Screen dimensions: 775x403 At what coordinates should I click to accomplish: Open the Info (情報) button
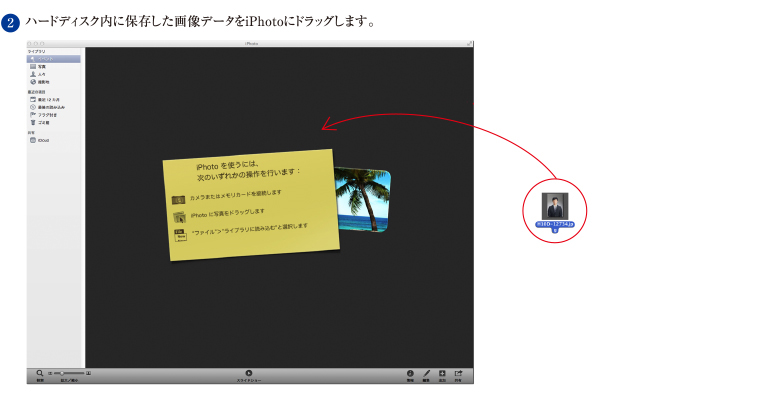[410, 373]
